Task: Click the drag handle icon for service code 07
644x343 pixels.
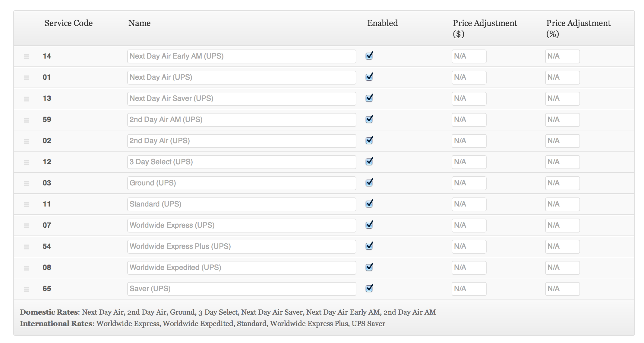Action: click(x=27, y=225)
